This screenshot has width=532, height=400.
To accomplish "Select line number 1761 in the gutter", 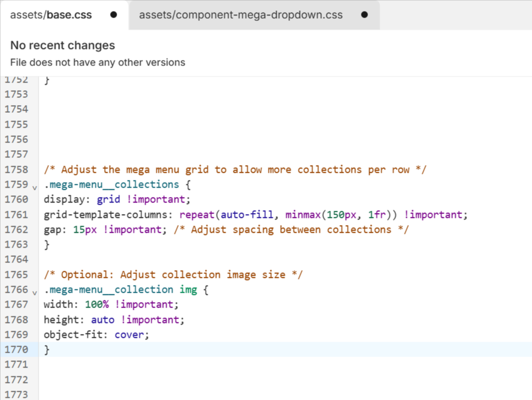I will [x=16, y=214].
